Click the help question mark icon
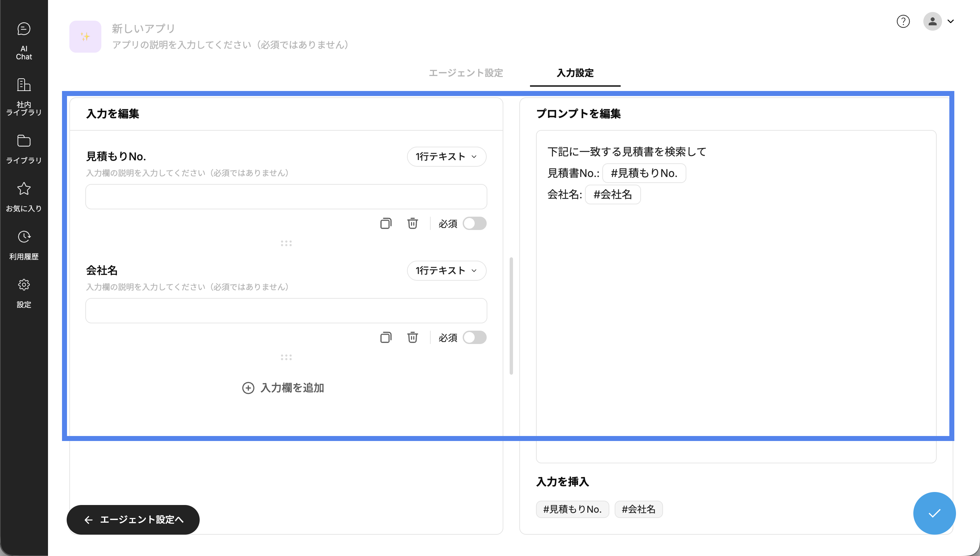The width and height of the screenshot is (980, 556). (903, 21)
